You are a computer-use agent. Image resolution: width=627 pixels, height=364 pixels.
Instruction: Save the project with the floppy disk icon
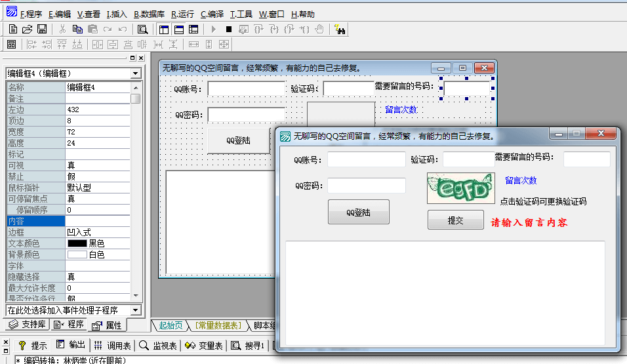coord(42,29)
